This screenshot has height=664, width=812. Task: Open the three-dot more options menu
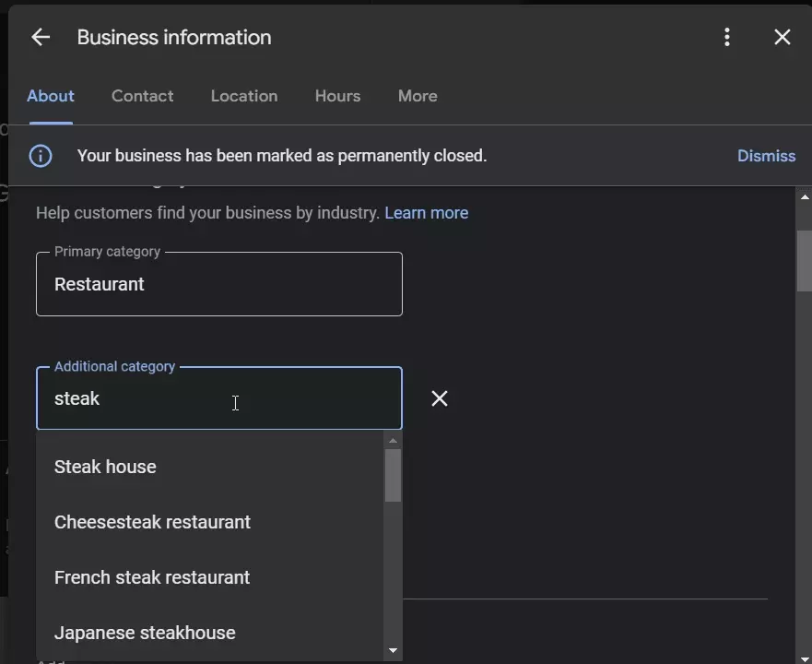[727, 37]
